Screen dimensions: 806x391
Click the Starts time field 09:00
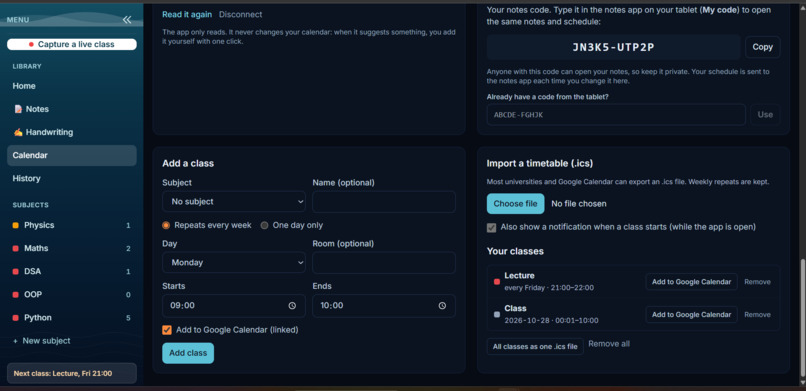[234, 306]
